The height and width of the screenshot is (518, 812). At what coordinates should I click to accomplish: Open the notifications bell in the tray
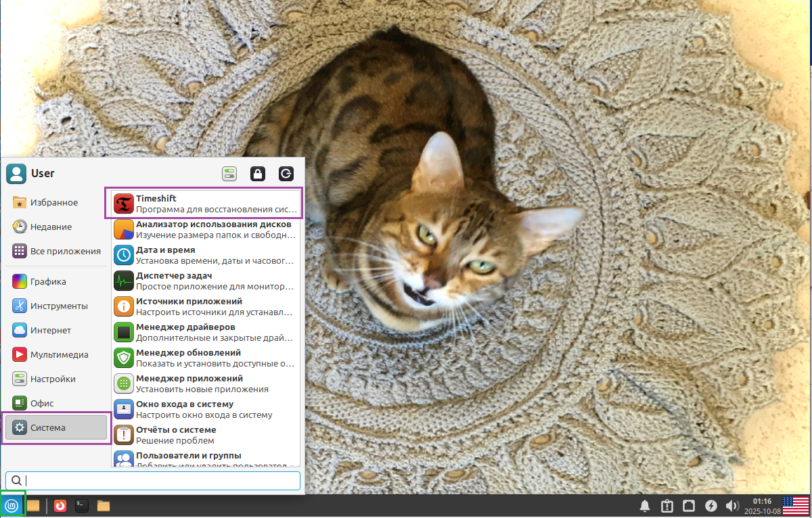[645, 505]
